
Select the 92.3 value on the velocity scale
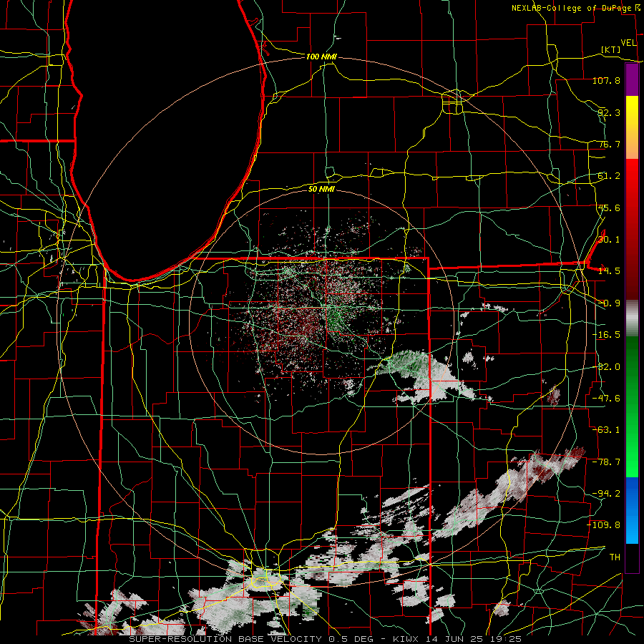[609, 112]
